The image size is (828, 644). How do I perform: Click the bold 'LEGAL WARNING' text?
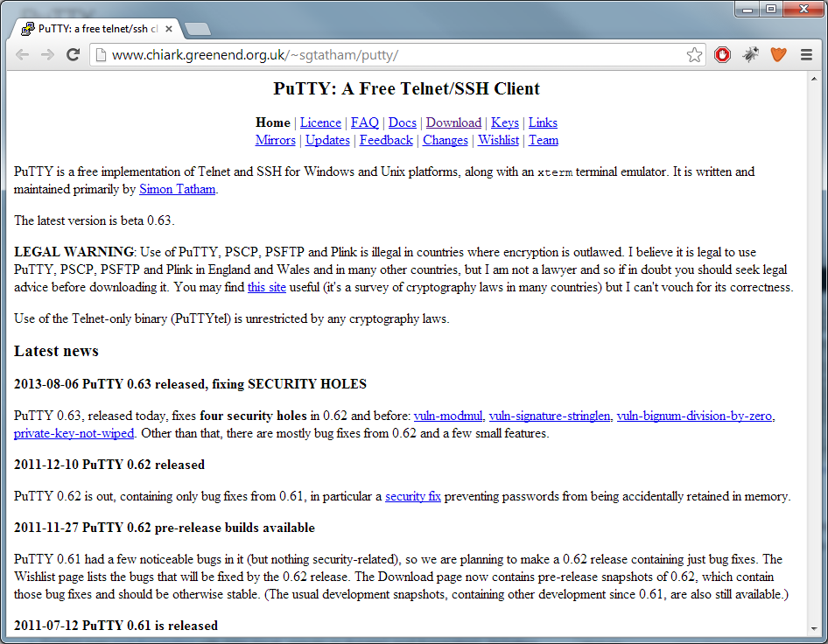click(74, 252)
